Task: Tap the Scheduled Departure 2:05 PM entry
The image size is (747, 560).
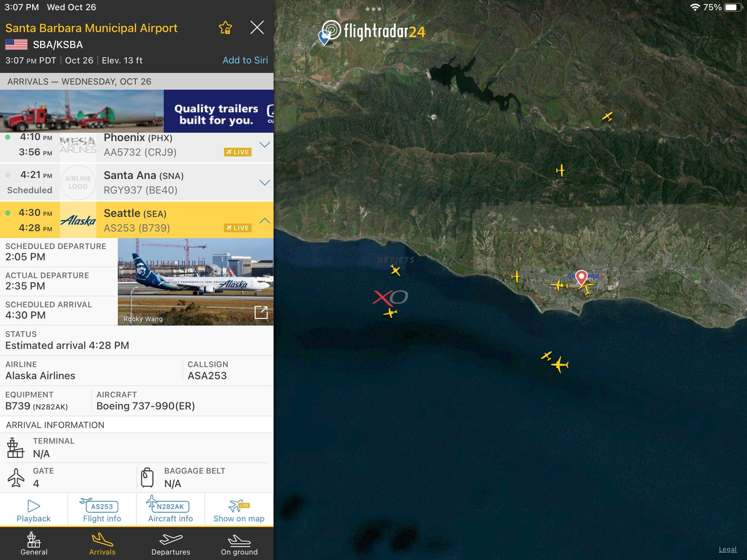Action: 59,252
